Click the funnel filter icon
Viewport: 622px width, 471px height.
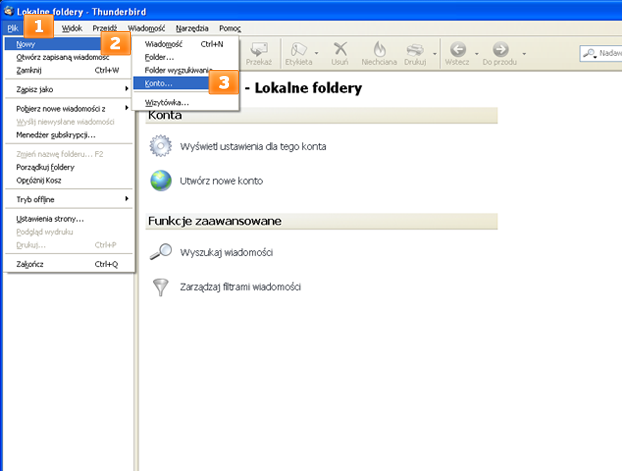point(161,287)
